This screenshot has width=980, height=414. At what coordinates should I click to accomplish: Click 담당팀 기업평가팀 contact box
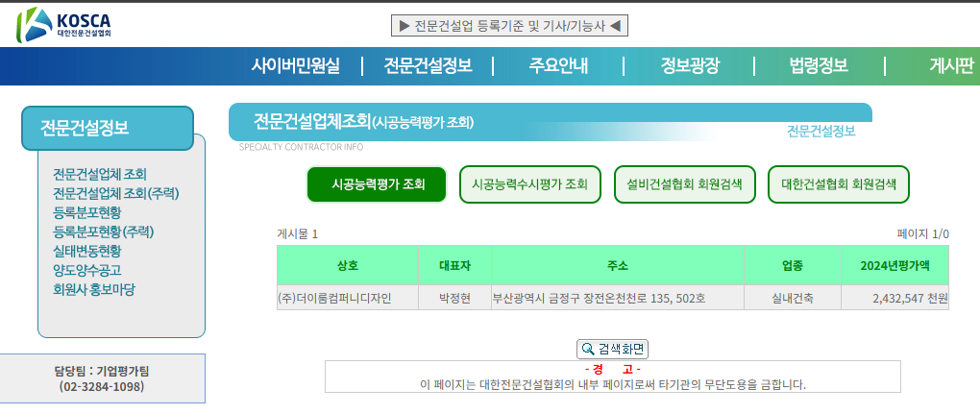click(102, 379)
